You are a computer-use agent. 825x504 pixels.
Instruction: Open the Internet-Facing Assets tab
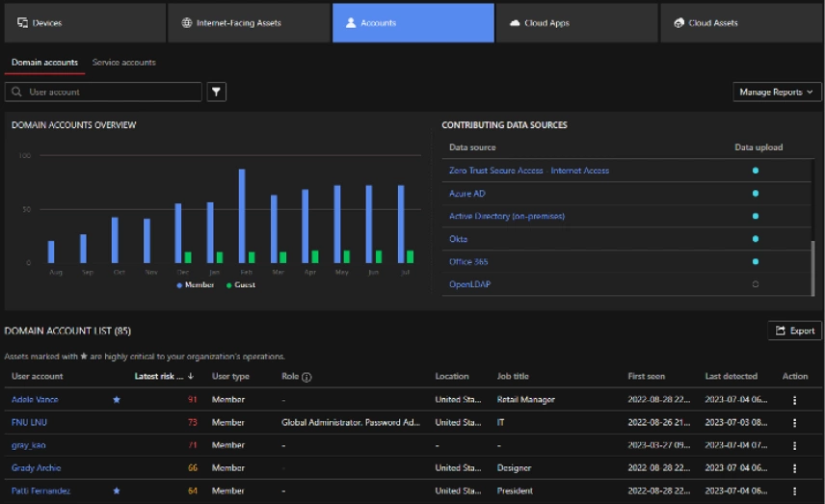tap(249, 22)
